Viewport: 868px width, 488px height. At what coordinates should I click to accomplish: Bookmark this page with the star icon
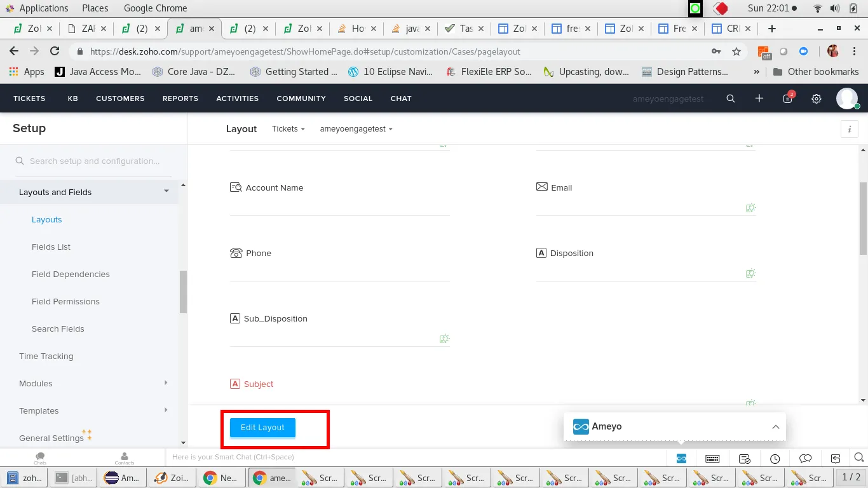click(x=736, y=51)
